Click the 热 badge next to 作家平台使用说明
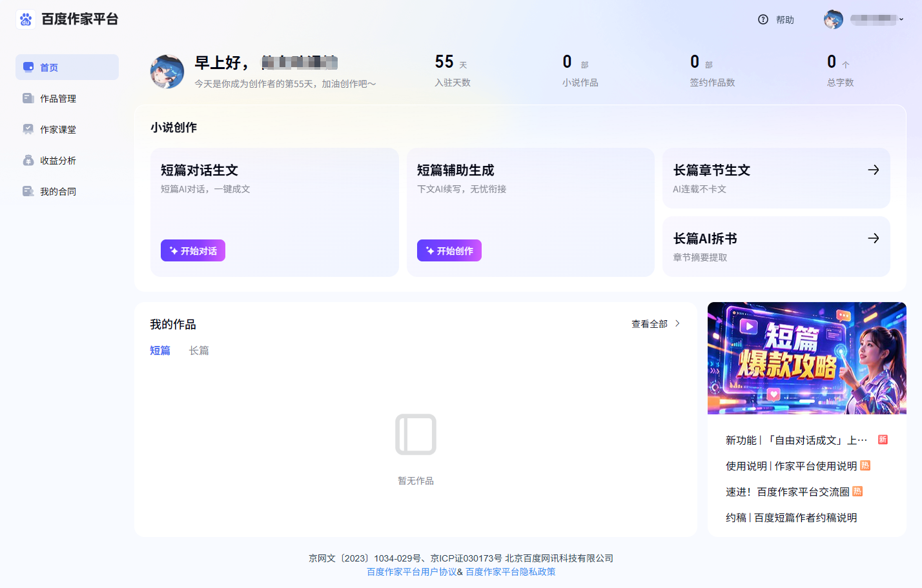Screen dimensions: 922x588 pyautogui.click(x=865, y=465)
